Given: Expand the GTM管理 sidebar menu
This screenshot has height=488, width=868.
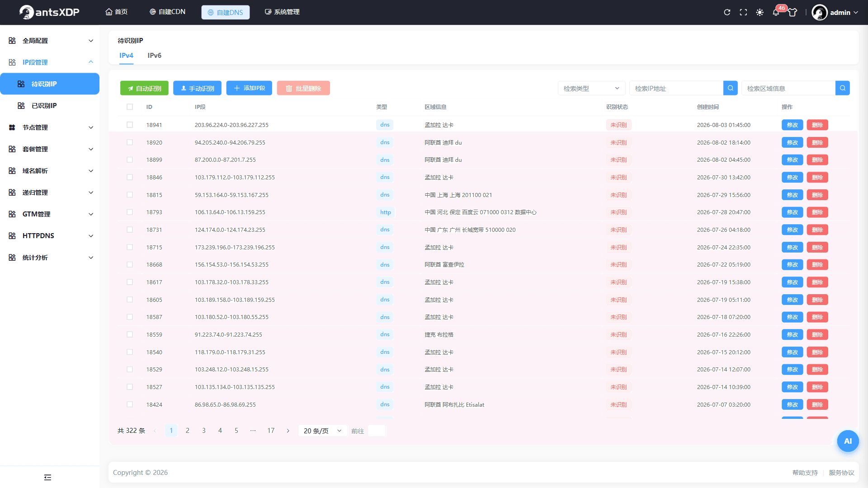Looking at the screenshot, I should (50, 214).
